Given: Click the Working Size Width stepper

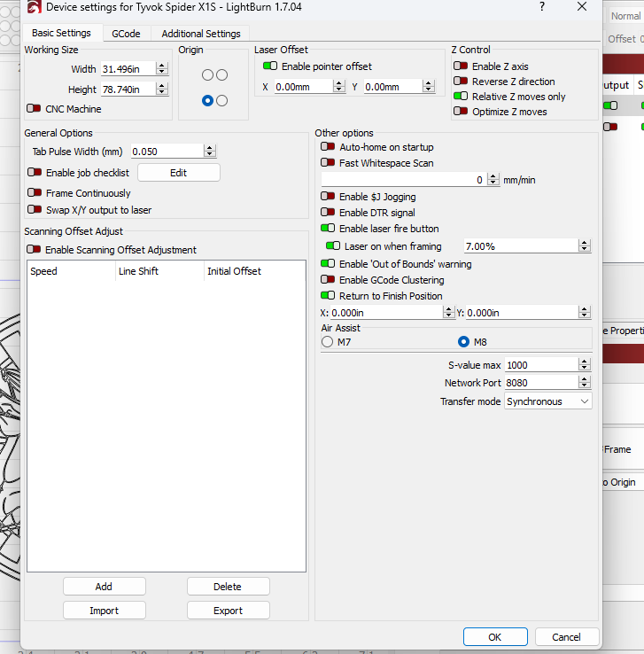Looking at the screenshot, I should [x=162, y=68].
